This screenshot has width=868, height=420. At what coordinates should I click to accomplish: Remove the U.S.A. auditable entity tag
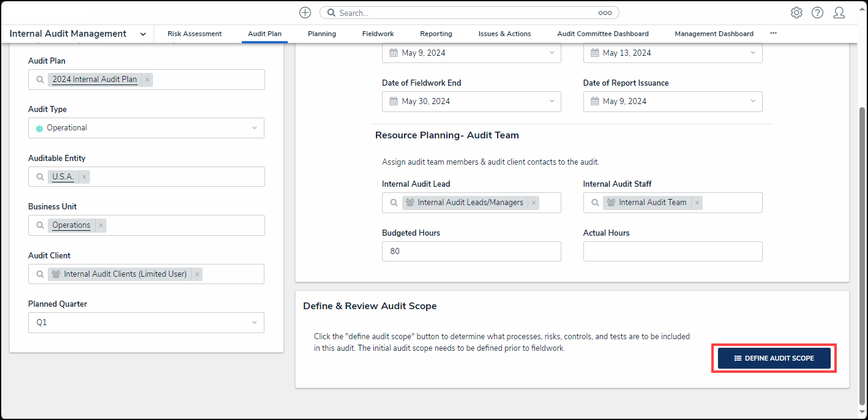[x=84, y=177]
